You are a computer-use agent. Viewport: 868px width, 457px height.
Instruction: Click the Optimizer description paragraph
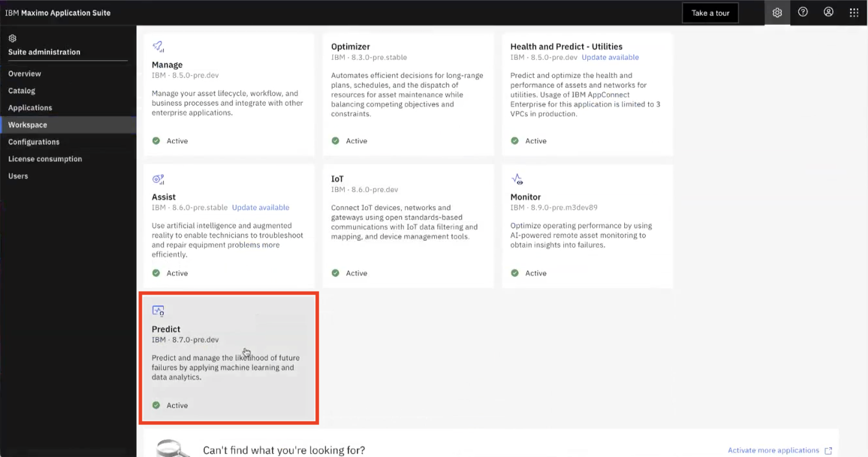[x=407, y=94]
